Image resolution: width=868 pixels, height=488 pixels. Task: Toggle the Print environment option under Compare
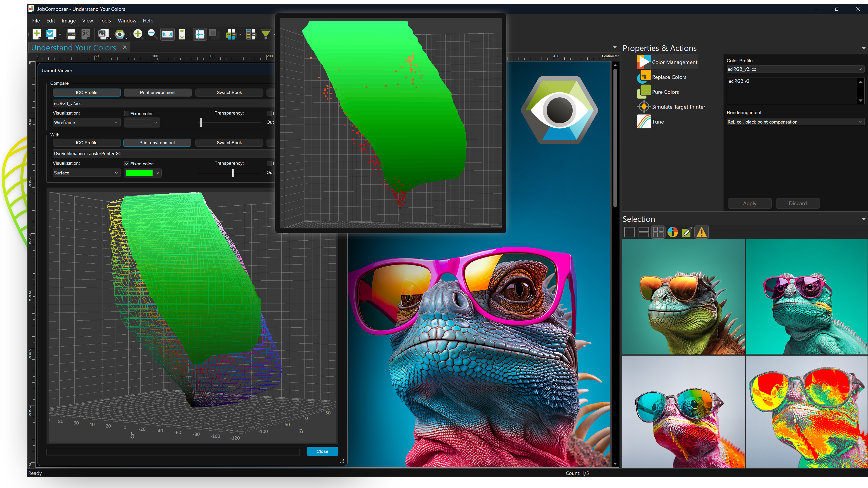point(157,93)
